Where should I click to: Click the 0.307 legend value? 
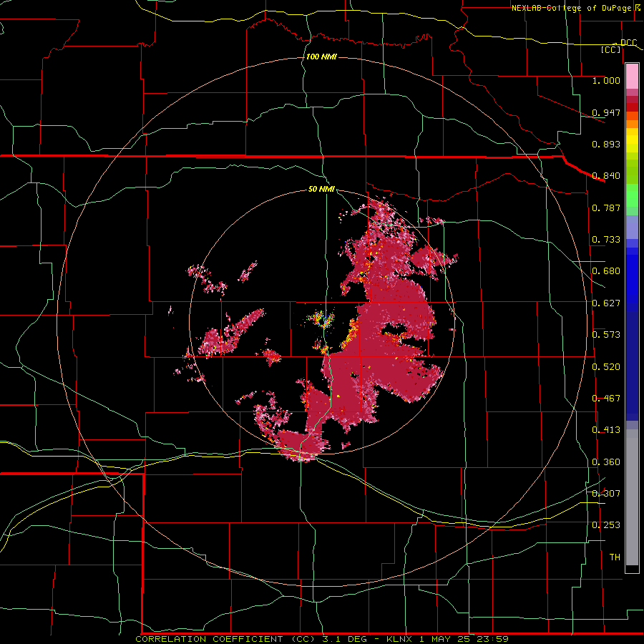(606, 494)
